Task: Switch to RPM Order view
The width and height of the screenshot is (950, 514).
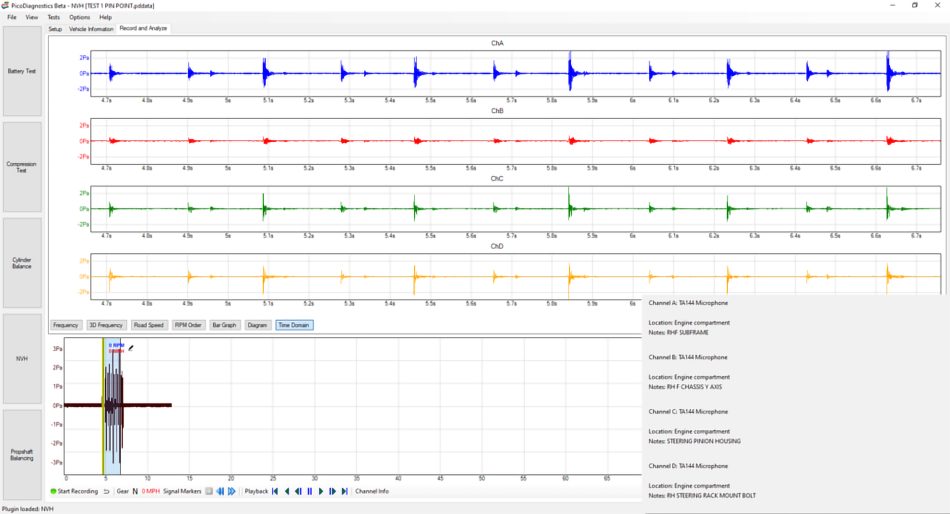Action: pos(188,325)
